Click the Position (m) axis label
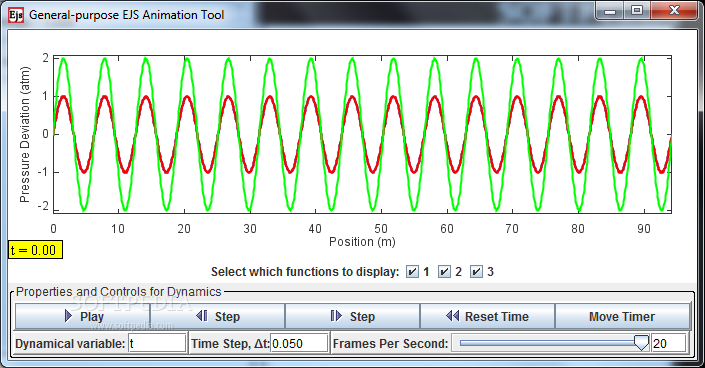This screenshot has width=705, height=368. [x=362, y=242]
